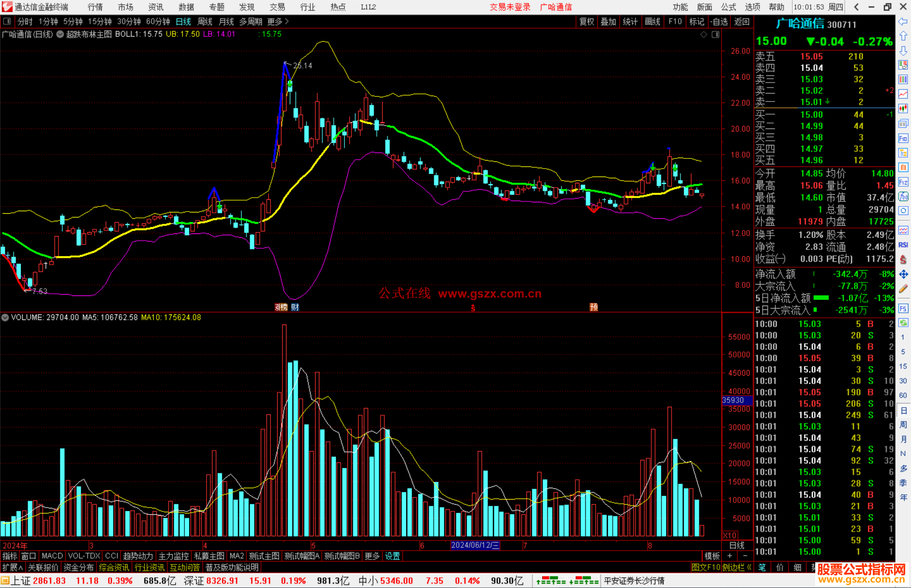
Task: Click the candlestick chart sidebar icon
Action: tap(903, 108)
